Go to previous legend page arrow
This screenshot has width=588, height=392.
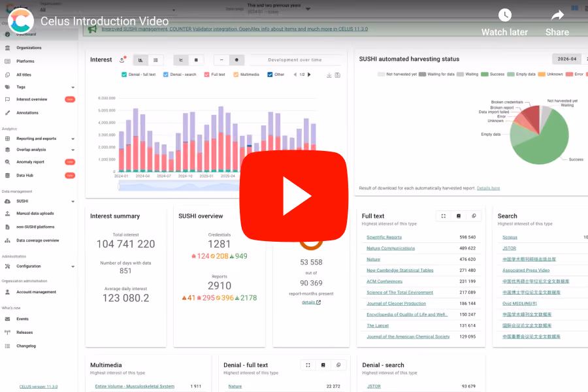(295, 74)
